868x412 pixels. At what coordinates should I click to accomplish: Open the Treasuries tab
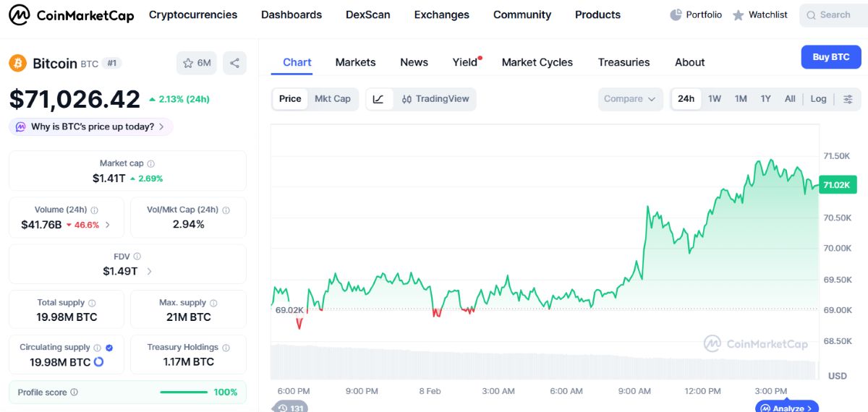624,62
